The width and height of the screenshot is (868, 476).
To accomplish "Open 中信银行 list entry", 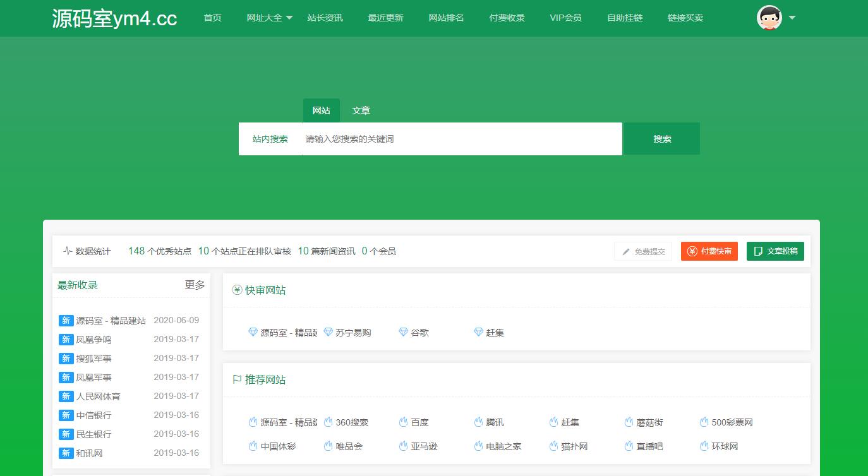I will tap(93, 415).
